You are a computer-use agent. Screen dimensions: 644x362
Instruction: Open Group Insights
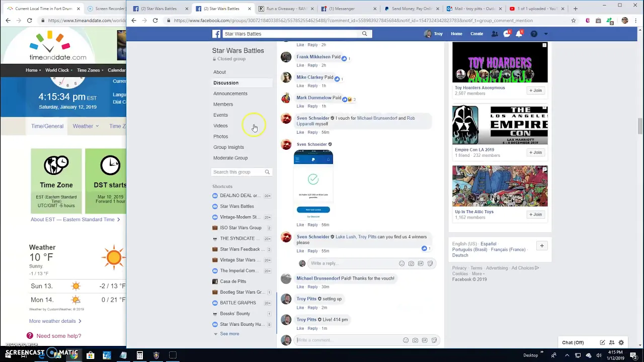(x=228, y=147)
